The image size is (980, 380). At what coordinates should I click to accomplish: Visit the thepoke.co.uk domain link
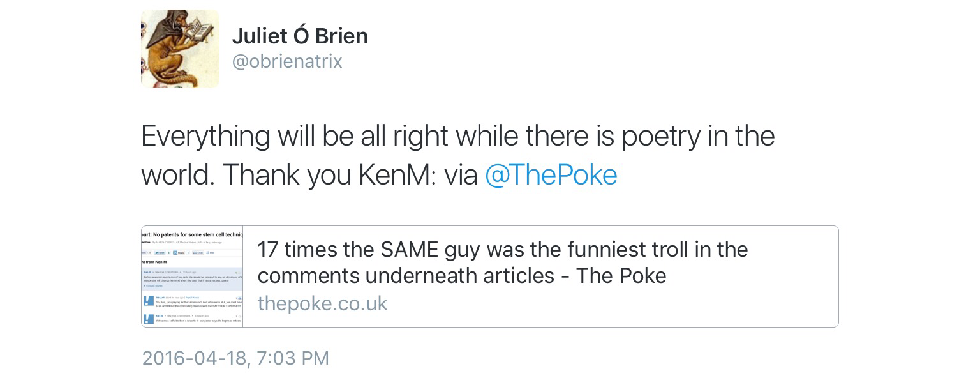(322, 303)
